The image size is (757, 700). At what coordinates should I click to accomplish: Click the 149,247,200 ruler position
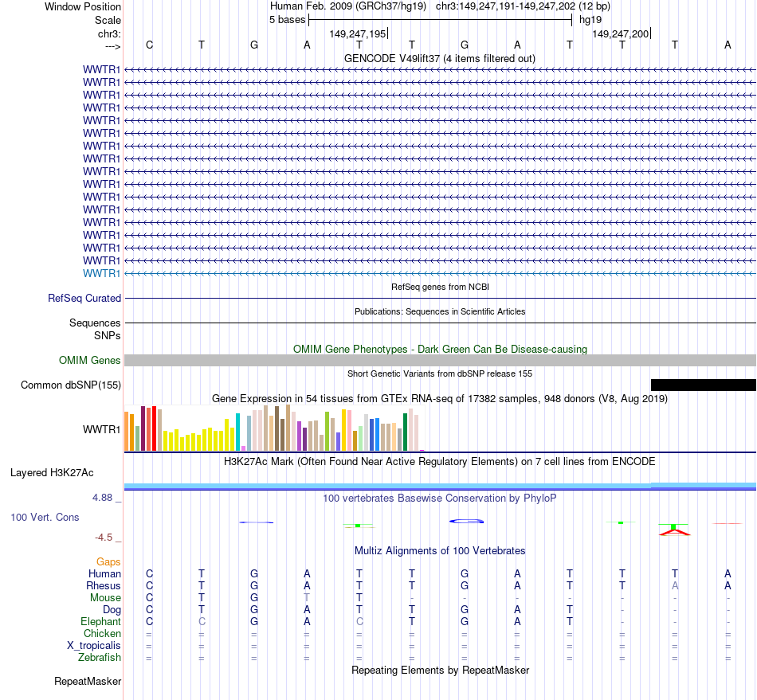point(621,33)
